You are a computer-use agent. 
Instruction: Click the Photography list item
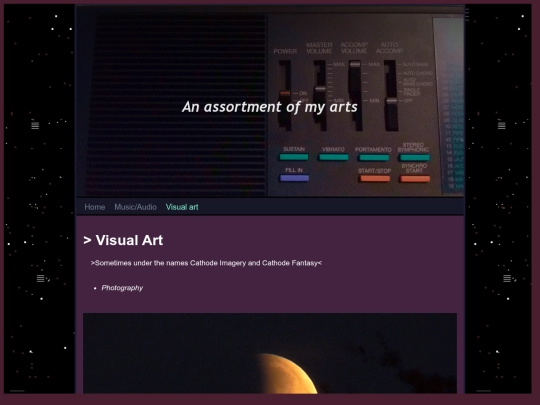point(122,288)
